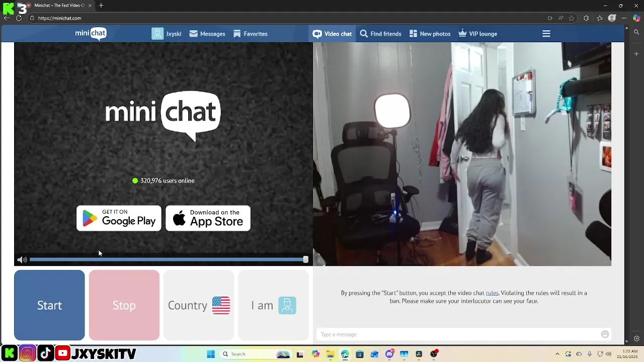Open File Explorer from taskbar
This screenshot has width=644, height=362.
pos(330,354)
